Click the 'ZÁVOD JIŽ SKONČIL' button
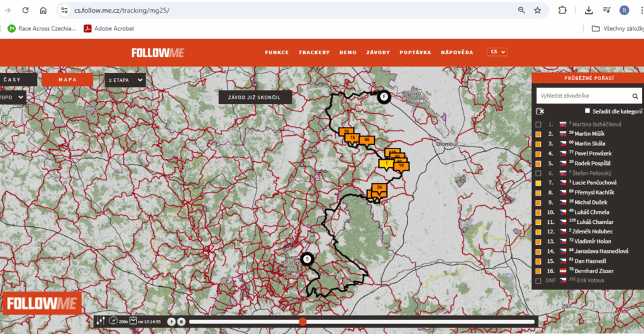The width and height of the screenshot is (644, 334). pos(255,97)
